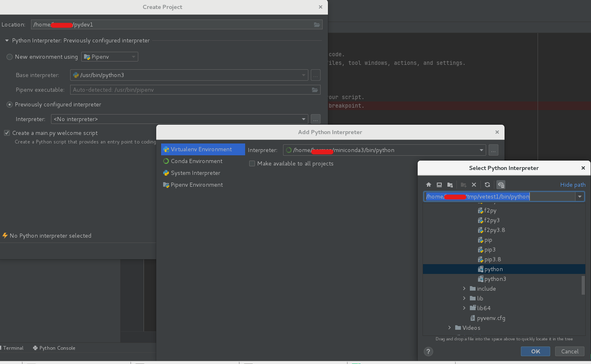Jump to project directory icon
This screenshot has height=364, width=591.
coord(450,185)
